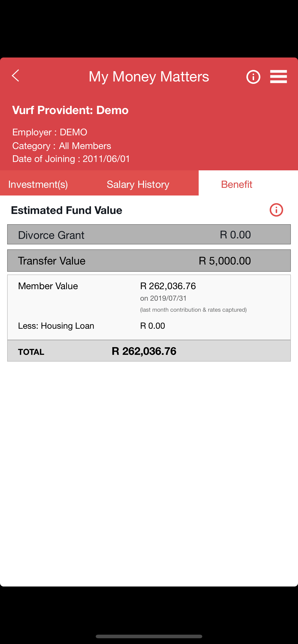Image resolution: width=298 pixels, height=644 pixels.
Task: Expand the Transfer Value row
Action: (x=149, y=260)
